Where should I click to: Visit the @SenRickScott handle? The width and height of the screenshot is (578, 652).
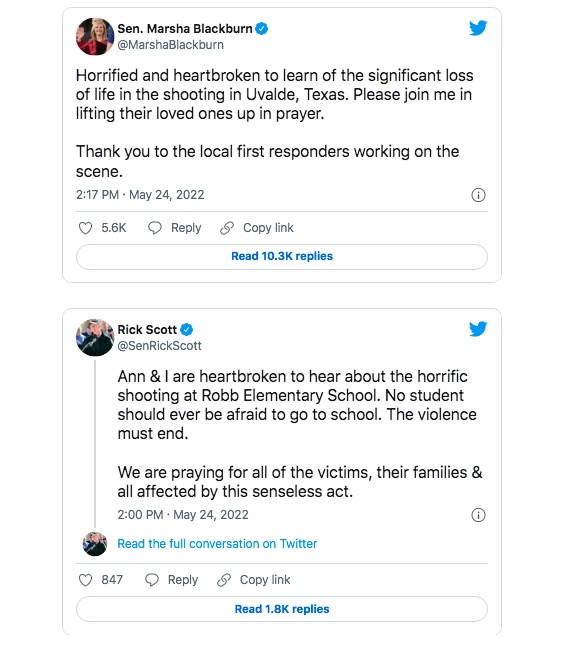(x=159, y=346)
